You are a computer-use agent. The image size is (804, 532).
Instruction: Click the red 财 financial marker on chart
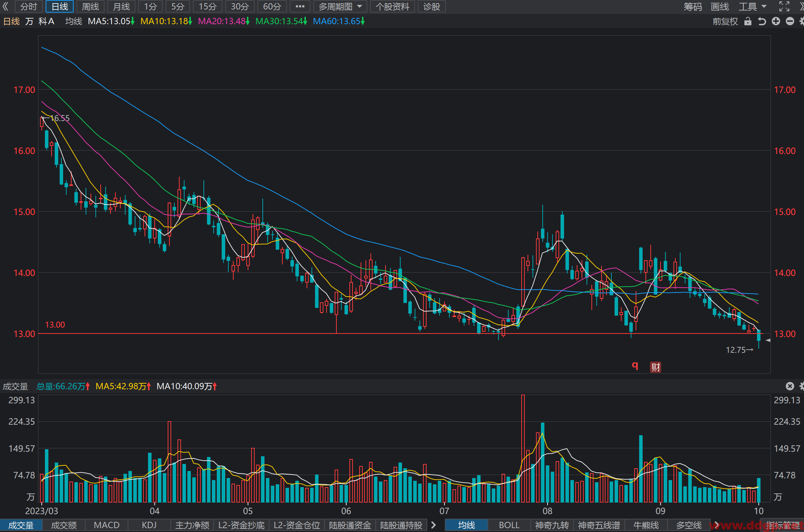tap(656, 367)
